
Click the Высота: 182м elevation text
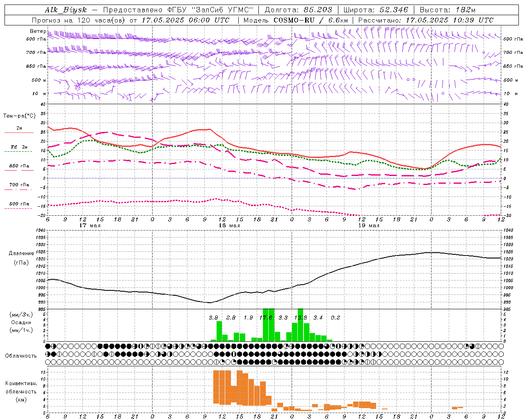click(448, 10)
